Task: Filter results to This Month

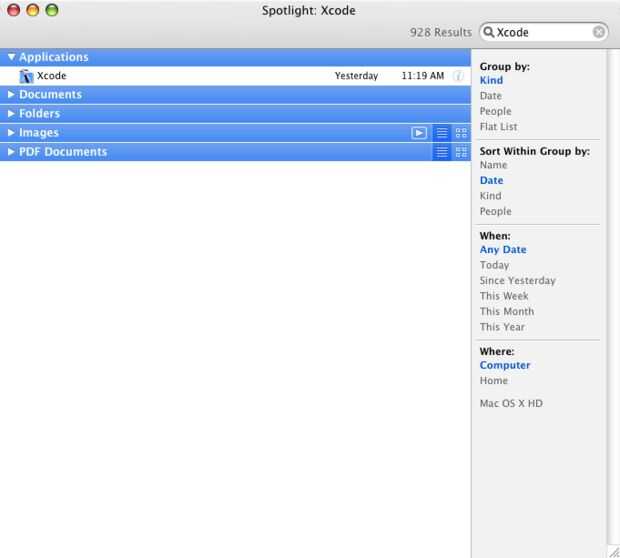Action: 507,312
